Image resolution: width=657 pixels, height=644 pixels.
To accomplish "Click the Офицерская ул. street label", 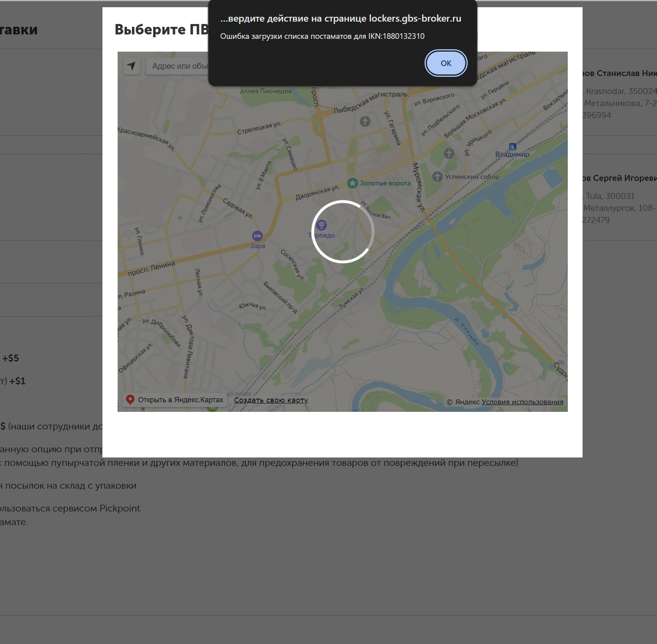I will [x=136, y=357].
